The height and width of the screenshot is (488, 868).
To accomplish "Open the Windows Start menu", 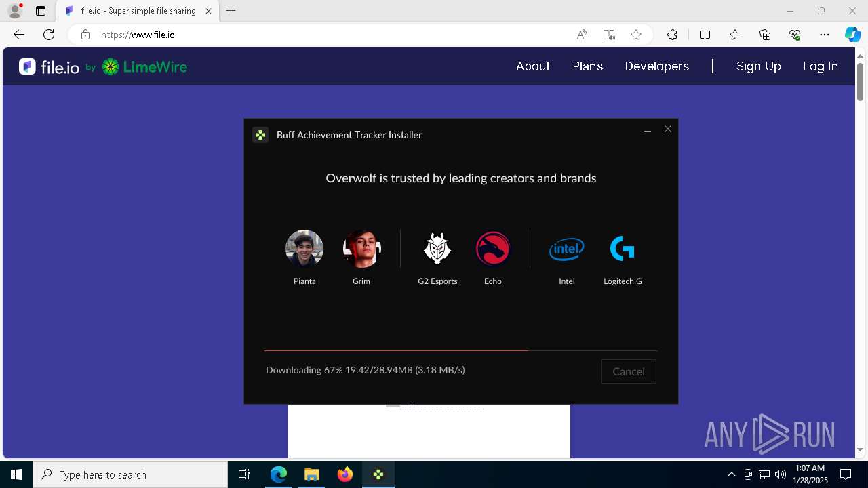I will click(x=16, y=474).
